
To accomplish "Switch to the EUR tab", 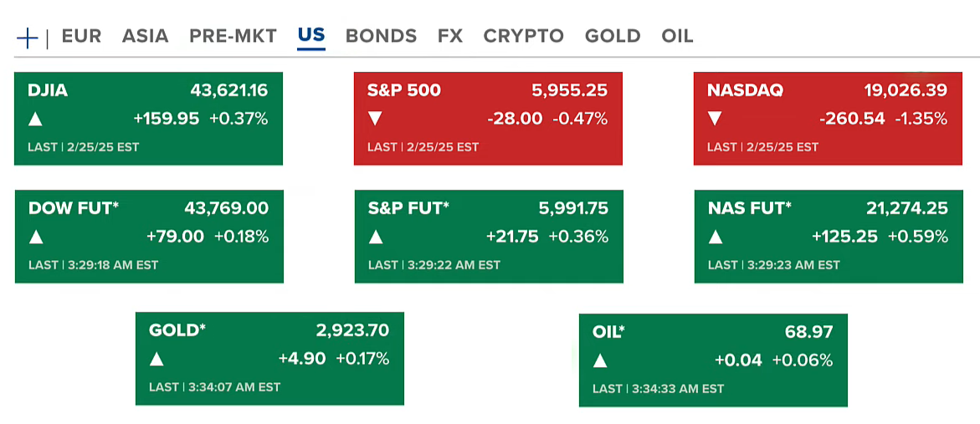I will coord(81,36).
